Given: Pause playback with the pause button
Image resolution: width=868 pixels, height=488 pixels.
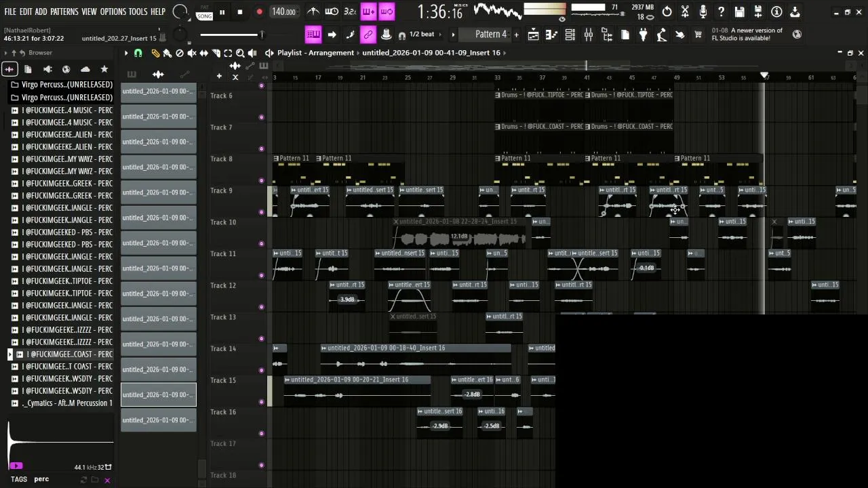Looking at the screenshot, I should click(x=222, y=12).
